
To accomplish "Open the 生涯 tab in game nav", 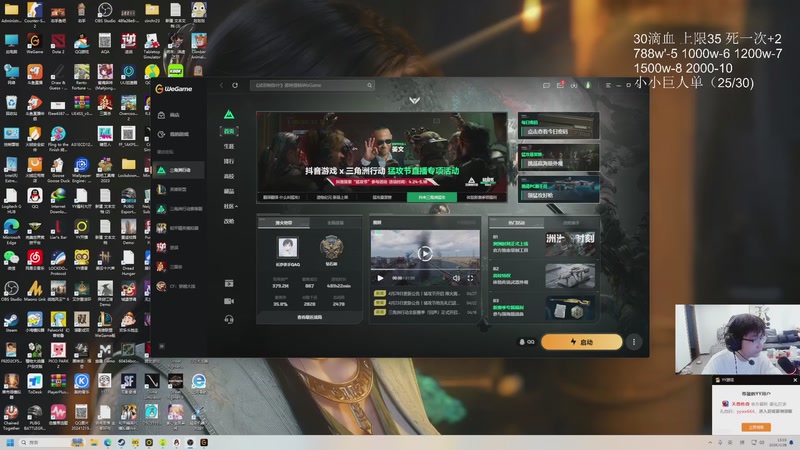I will pos(229,146).
